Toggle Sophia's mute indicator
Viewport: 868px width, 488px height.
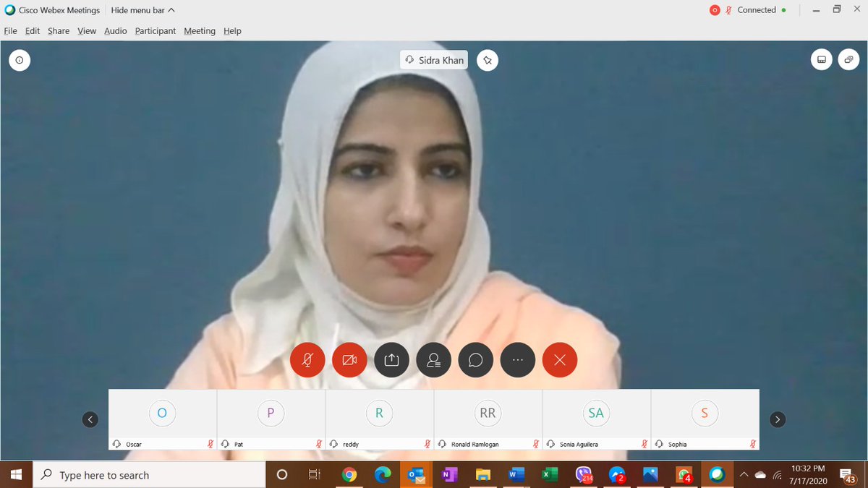point(753,443)
